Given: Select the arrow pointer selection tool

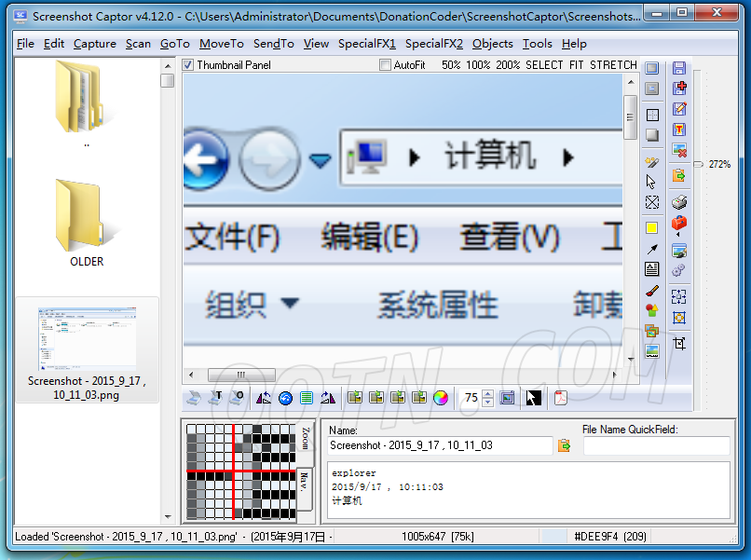Looking at the screenshot, I should (652, 182).
